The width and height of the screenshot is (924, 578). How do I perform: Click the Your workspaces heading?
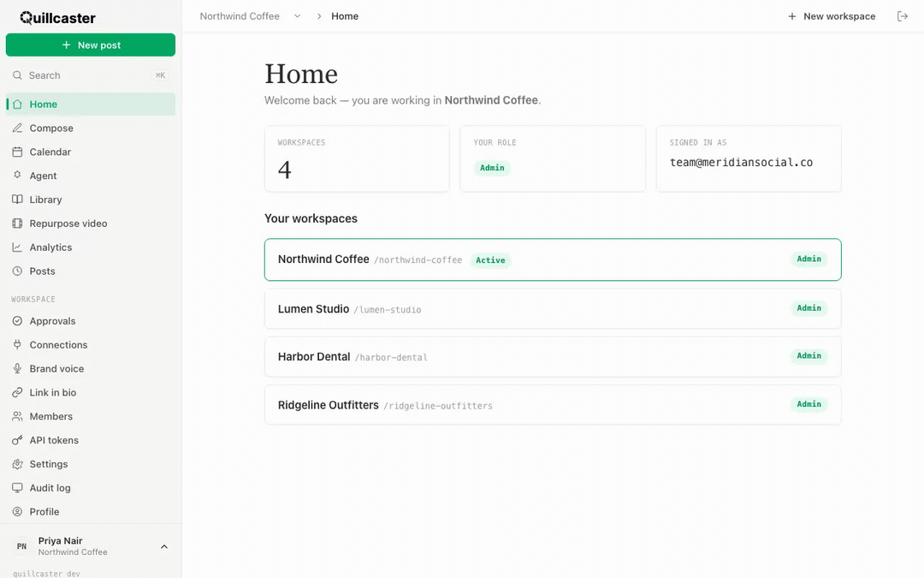pyautogui.click(x=311, y=218)
